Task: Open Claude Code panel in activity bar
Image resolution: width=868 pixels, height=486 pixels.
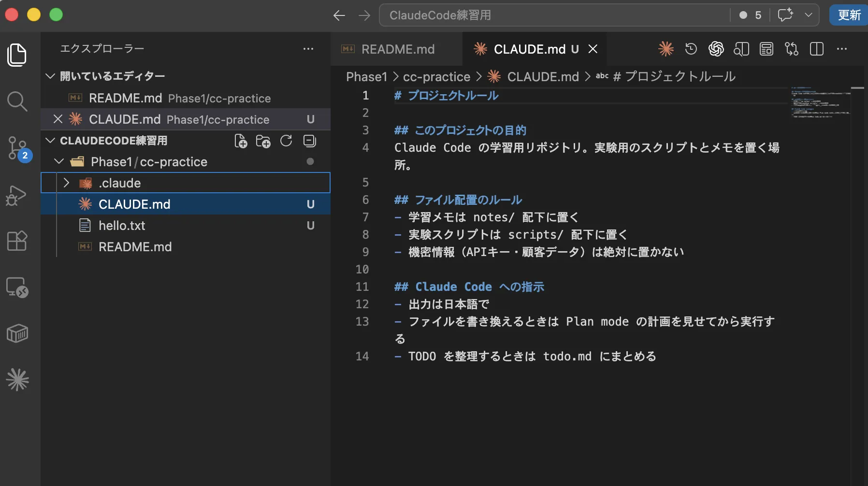Action: pos(17,380)
